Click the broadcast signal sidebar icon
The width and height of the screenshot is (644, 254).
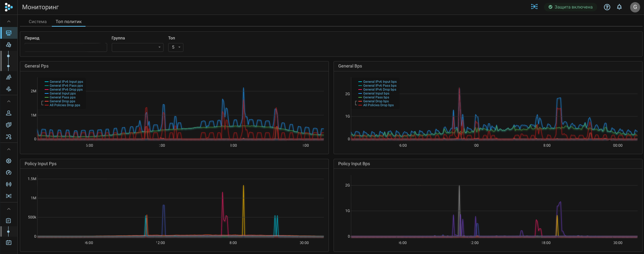(x=9, y=184)
